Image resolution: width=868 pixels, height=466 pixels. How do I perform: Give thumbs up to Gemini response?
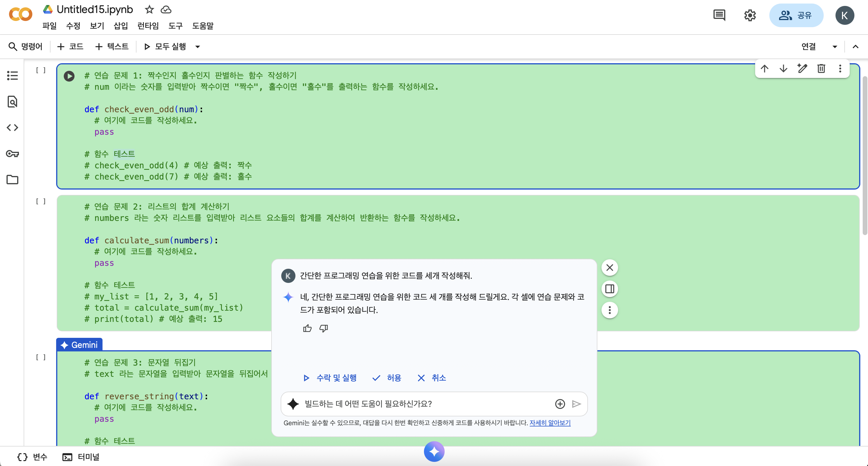point(307,328)
